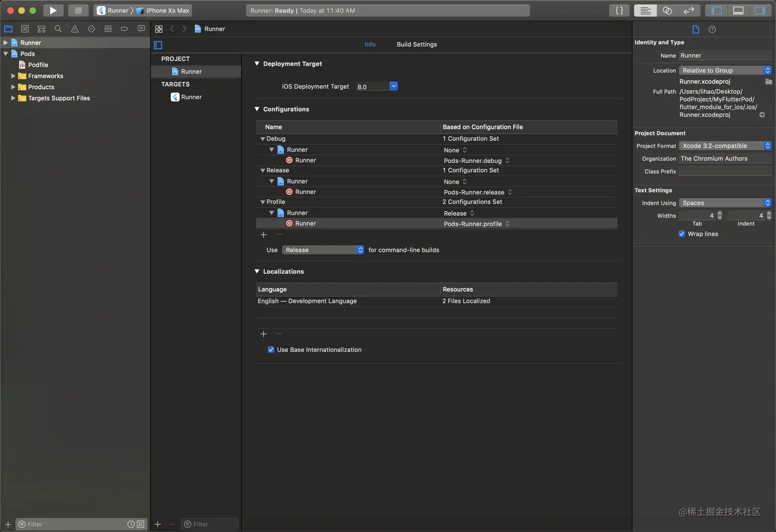Open the Use Release command-line builds dropdown

(x=323, y=250)
